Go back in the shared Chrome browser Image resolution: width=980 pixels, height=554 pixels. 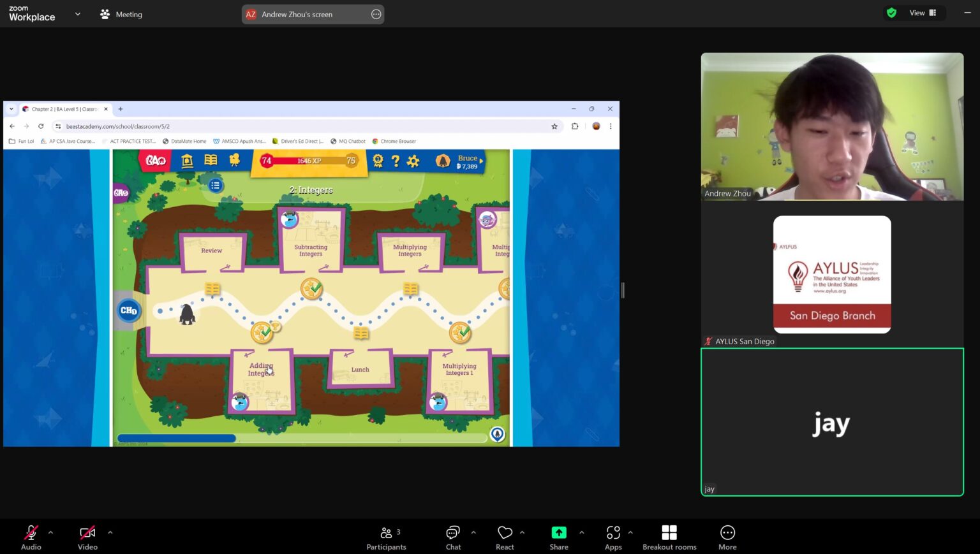pyautogui.click(x=12, y=126)
